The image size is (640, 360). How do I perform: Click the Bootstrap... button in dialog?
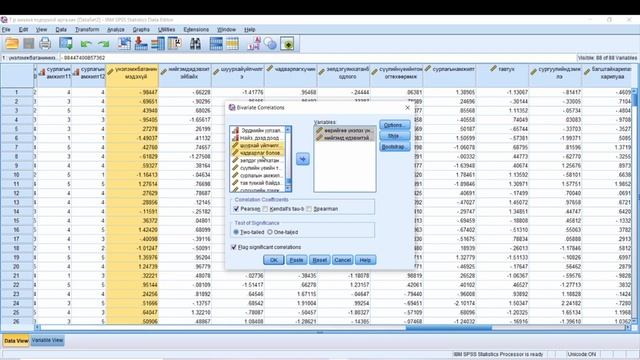click(x=394, y=147)
